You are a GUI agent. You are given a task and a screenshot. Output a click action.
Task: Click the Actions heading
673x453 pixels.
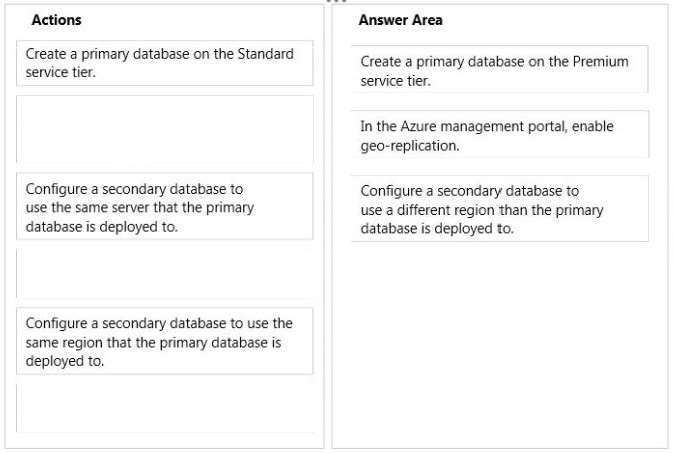(56, 20)
